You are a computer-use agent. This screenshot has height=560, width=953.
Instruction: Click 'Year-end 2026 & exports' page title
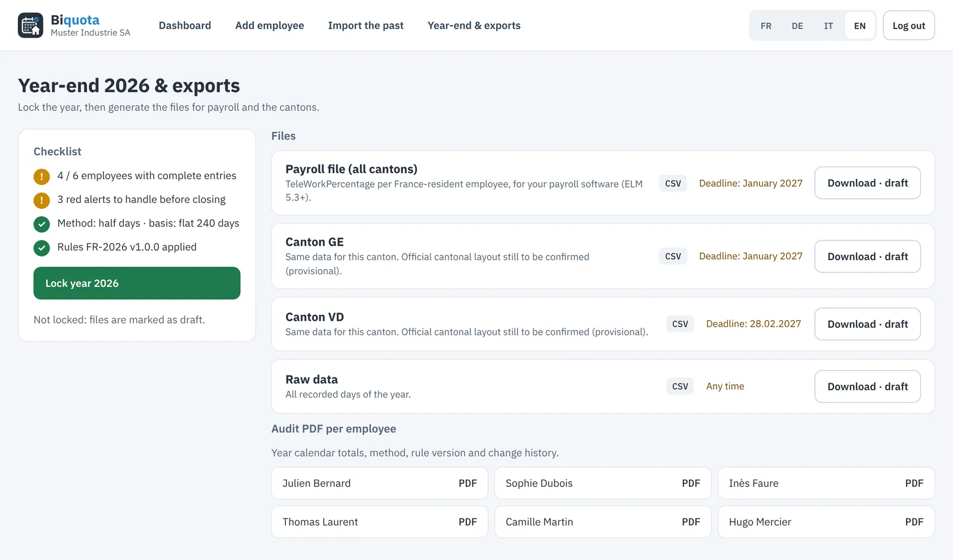coord(129,86)
